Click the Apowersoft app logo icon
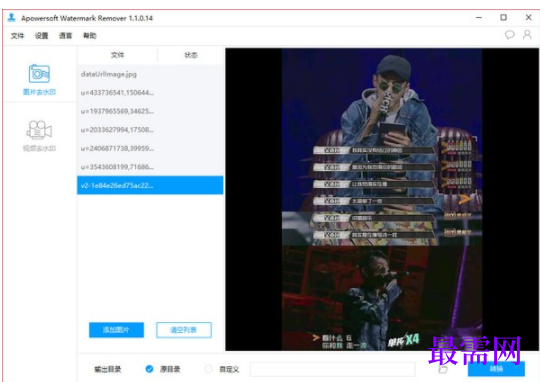Viewport: 540px width, 382px height. (11, 17)
